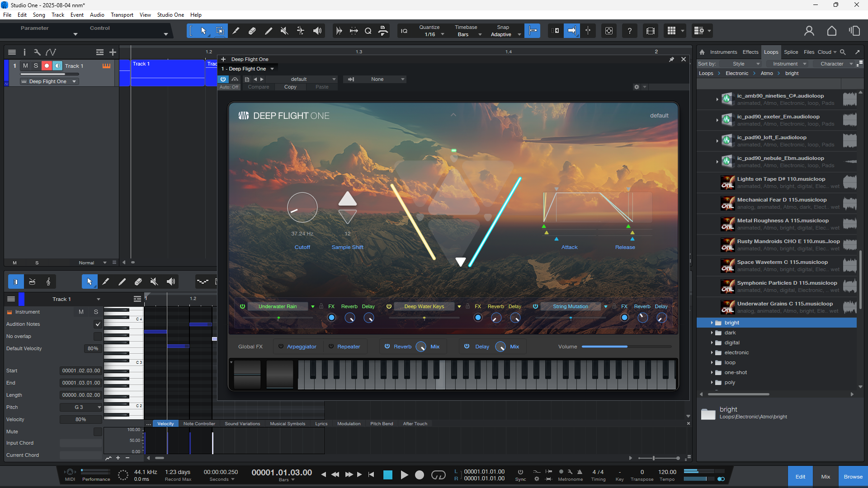Image resolution: width=868 pixels, height=488 pixels.
Task: Click the Play button in the transport
Action: click(x=404, y=475)
